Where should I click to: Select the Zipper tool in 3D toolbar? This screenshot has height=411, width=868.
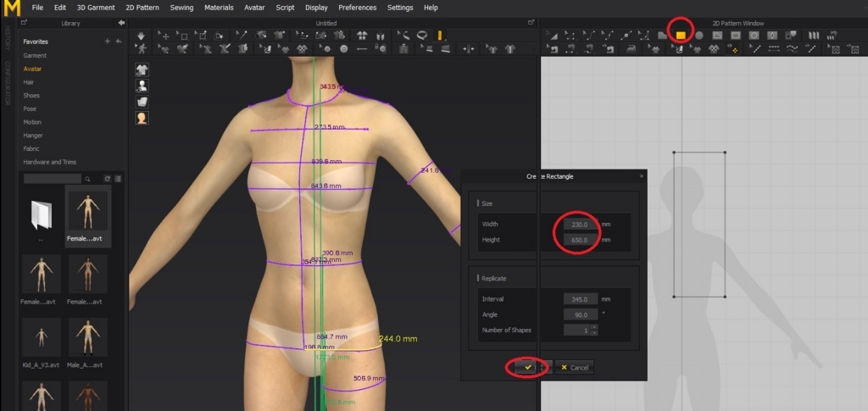403,48
